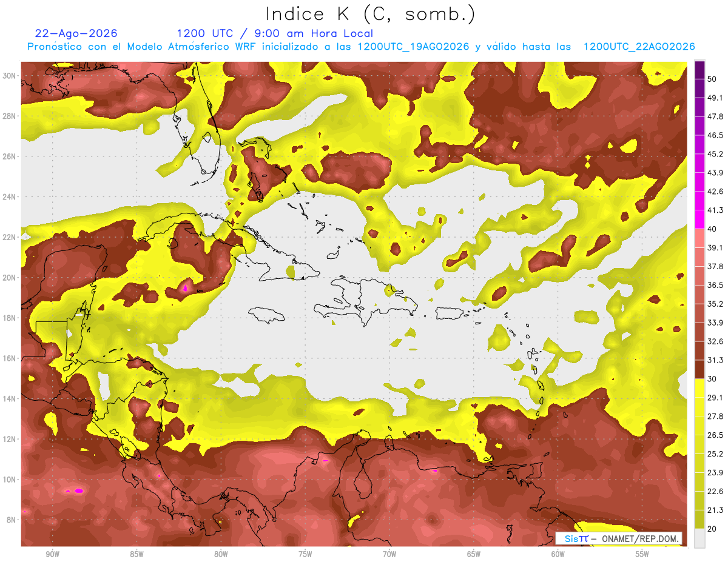
Task: Click the colorbar value 32.6
Action: (x=715, y=341)
